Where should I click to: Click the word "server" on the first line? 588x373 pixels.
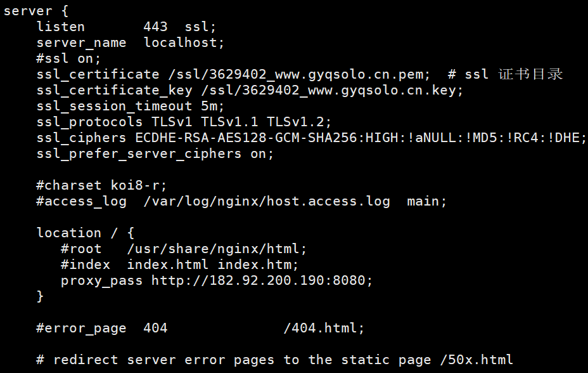28,11
